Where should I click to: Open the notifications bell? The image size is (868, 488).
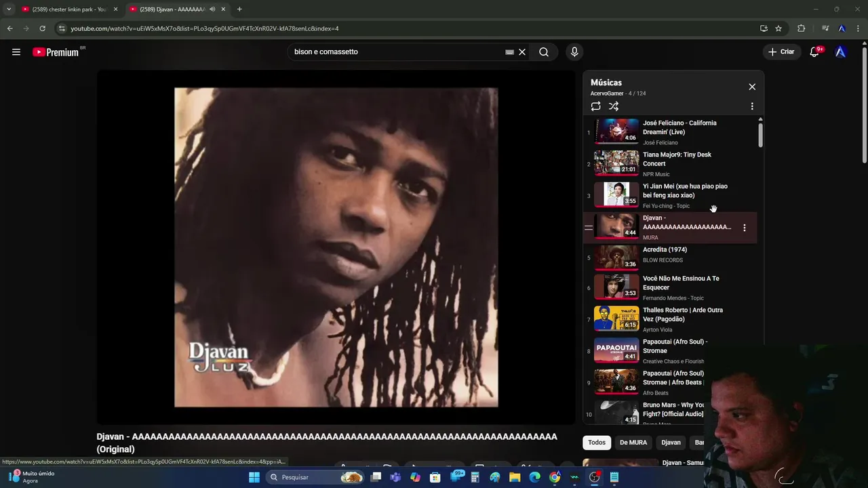(x=814, y=52)
